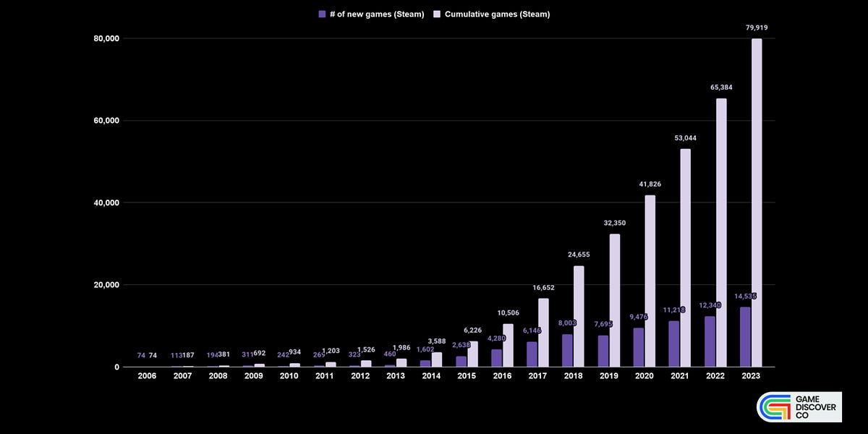This screenshot has height=434, width=868.
Task: Click the 14,535 new games label
Action: (x=746, y=297)
